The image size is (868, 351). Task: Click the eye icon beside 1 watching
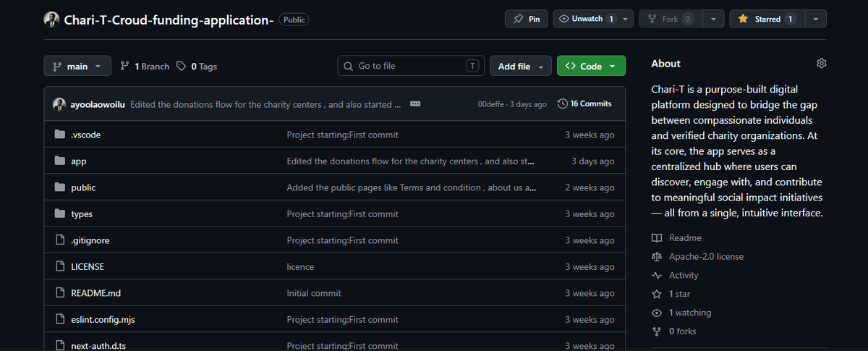(x=657, y=313)
